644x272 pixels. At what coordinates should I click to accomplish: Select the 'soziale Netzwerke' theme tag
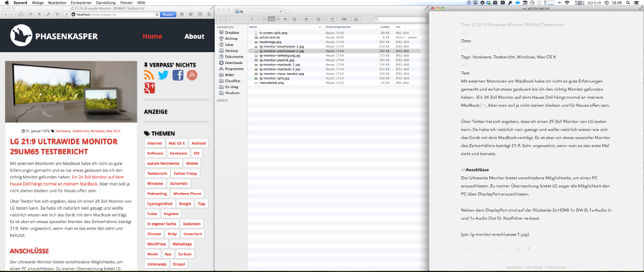pyautogui.click(x=163, y=163)
